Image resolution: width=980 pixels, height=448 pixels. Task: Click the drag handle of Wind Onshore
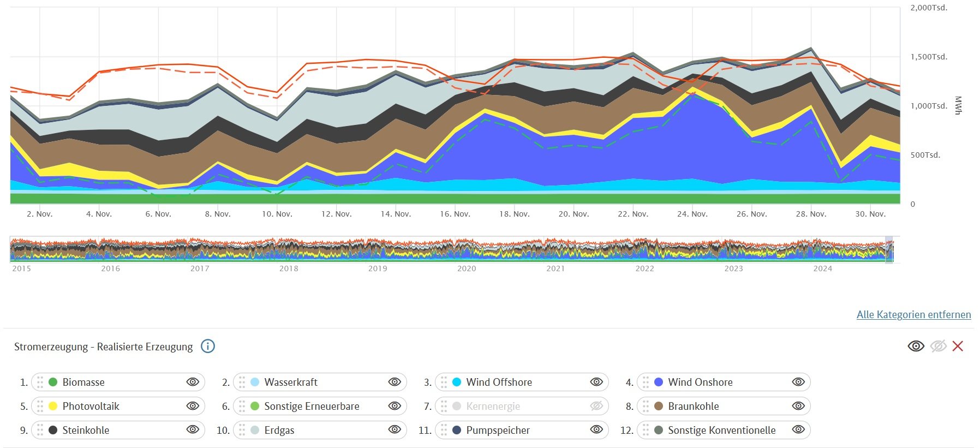click(x=646, y=382)
